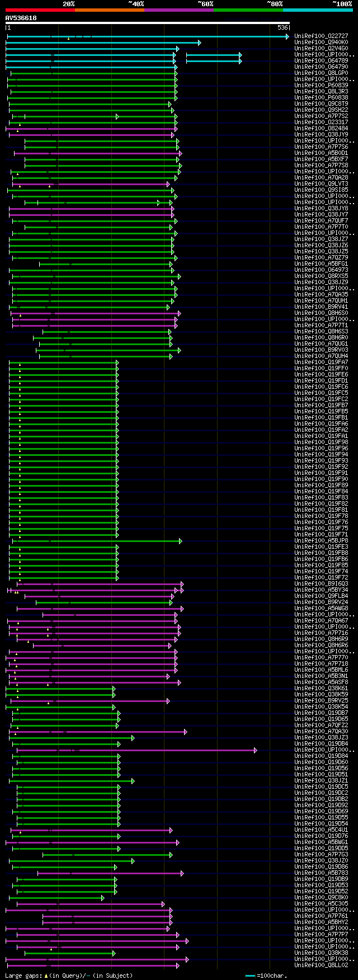358x980 pixels.
Task: Select label UniRef100_Q9C8T9
Action: point(321,104)
